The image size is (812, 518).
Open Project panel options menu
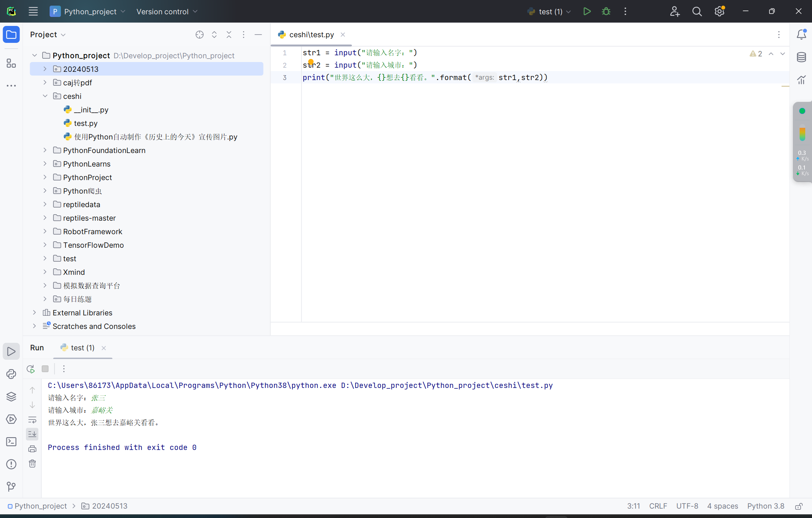point(244,35)
